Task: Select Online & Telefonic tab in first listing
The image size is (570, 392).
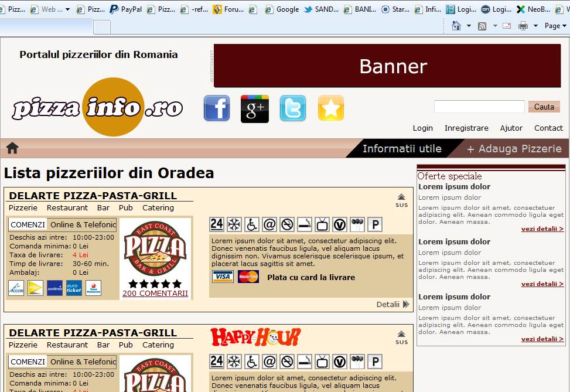Action: coord(83,225)
